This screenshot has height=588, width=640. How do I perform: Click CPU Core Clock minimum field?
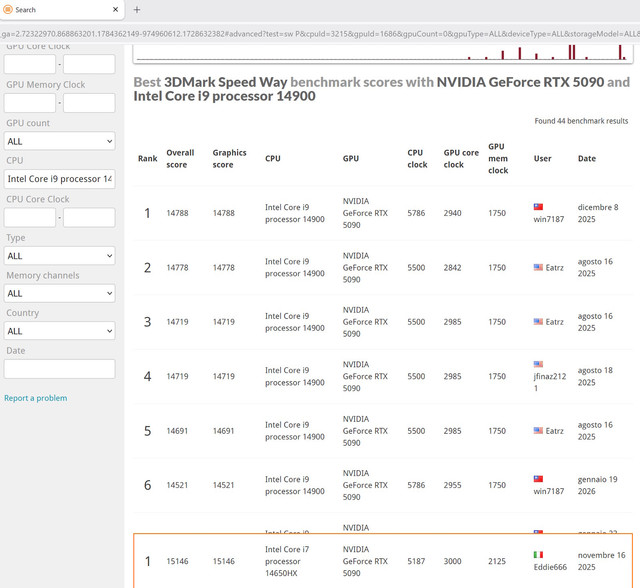tap(30, 217)
